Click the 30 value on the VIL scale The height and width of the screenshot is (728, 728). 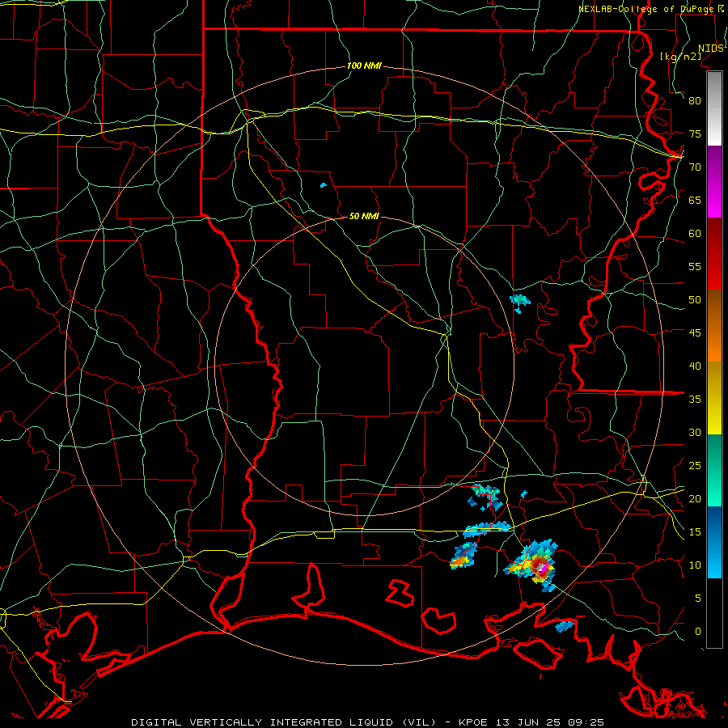tap(695, 432)
